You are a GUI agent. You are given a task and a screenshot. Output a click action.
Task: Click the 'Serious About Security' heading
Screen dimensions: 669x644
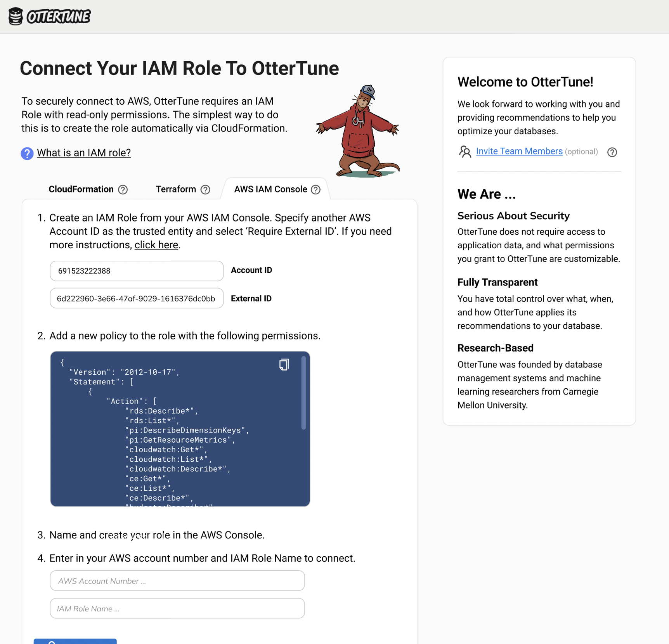(513, 216)
